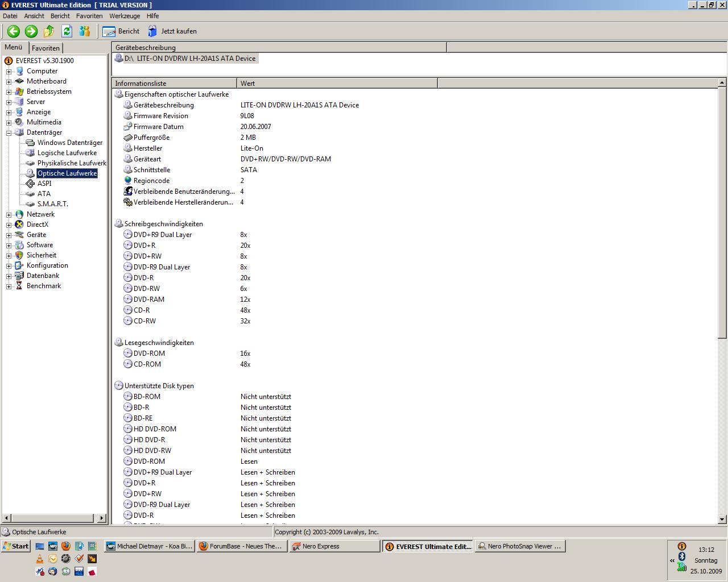Click ASPI icon in Datenträger subtree
This screenshot has width=728, height=582.
[x=30, y=184]
